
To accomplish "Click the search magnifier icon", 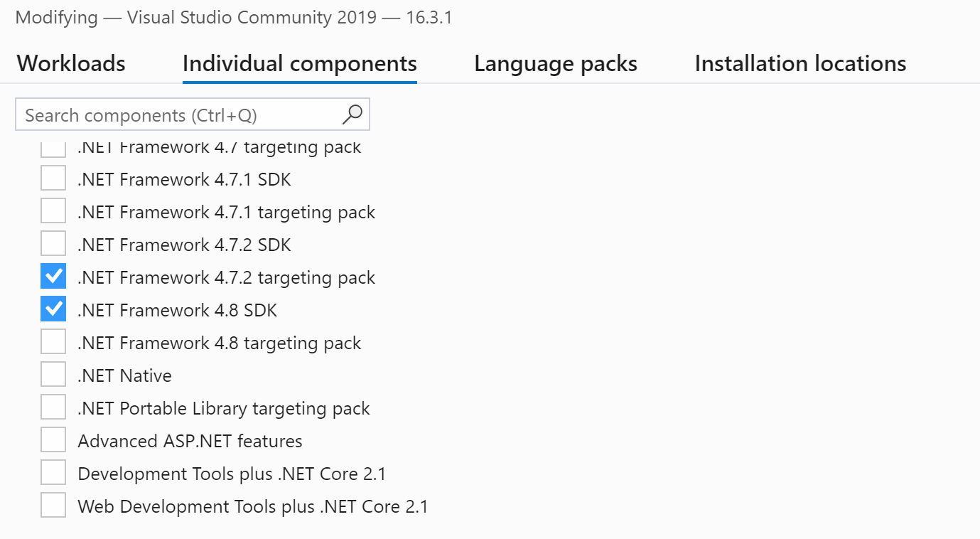I will coord(352,114).
